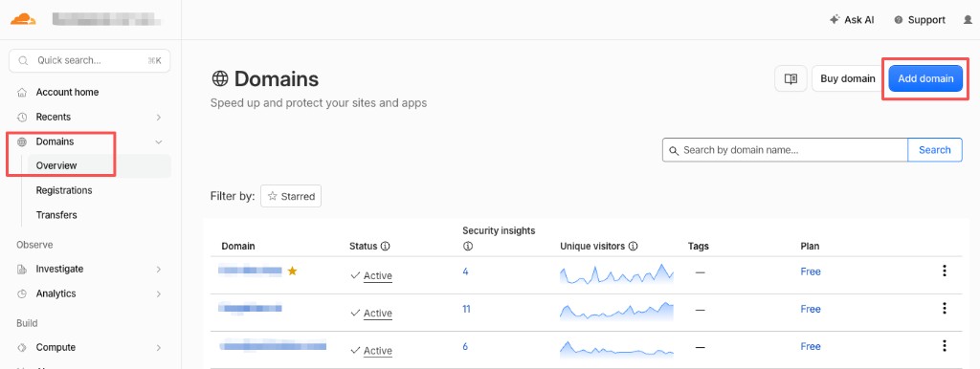This screenshot has width=980, height=369.
Task: Open security insights count 6
Action: click(x=466, y=346)
